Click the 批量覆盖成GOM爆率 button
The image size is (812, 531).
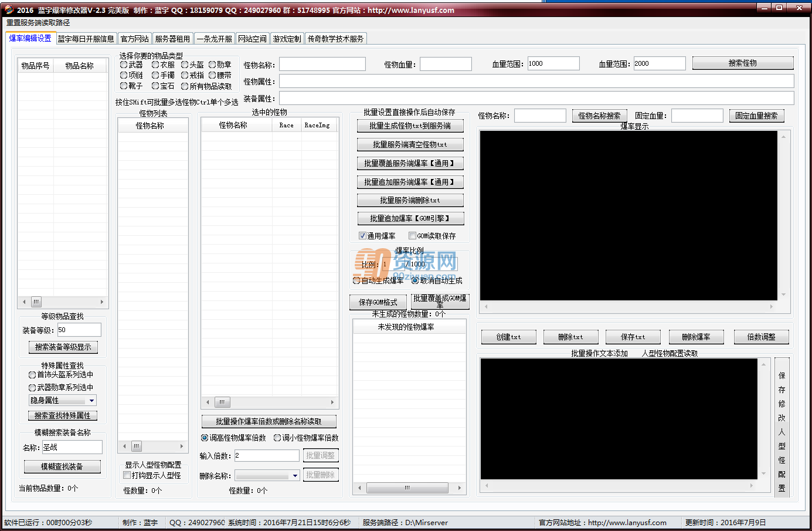click(440, 302)
